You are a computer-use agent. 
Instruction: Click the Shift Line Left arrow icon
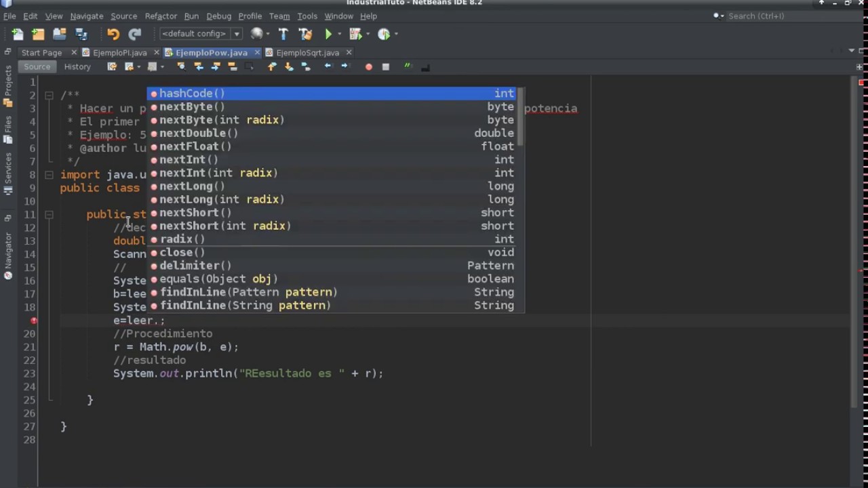[328, 66]
